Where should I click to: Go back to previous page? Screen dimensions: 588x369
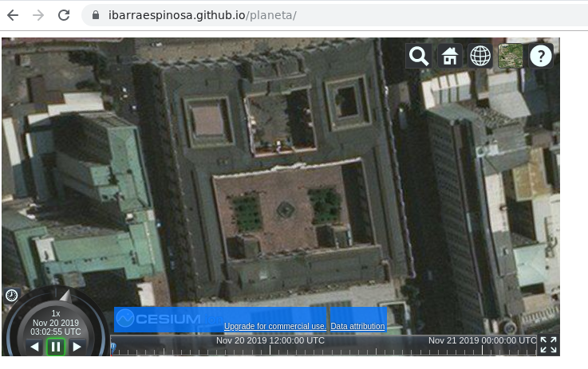point(14,15)
